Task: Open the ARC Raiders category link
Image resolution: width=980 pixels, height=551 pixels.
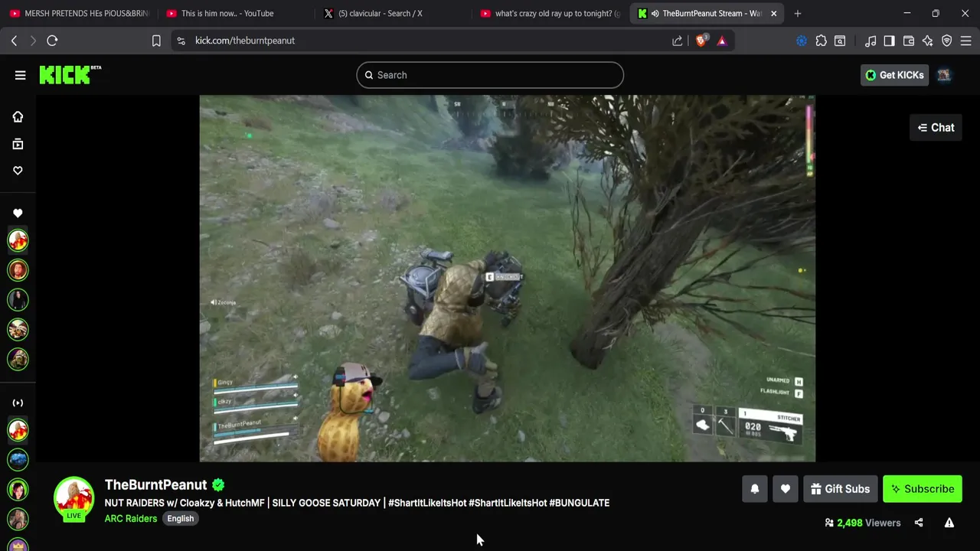Action: pyautogui.click(x=131, y=518)
